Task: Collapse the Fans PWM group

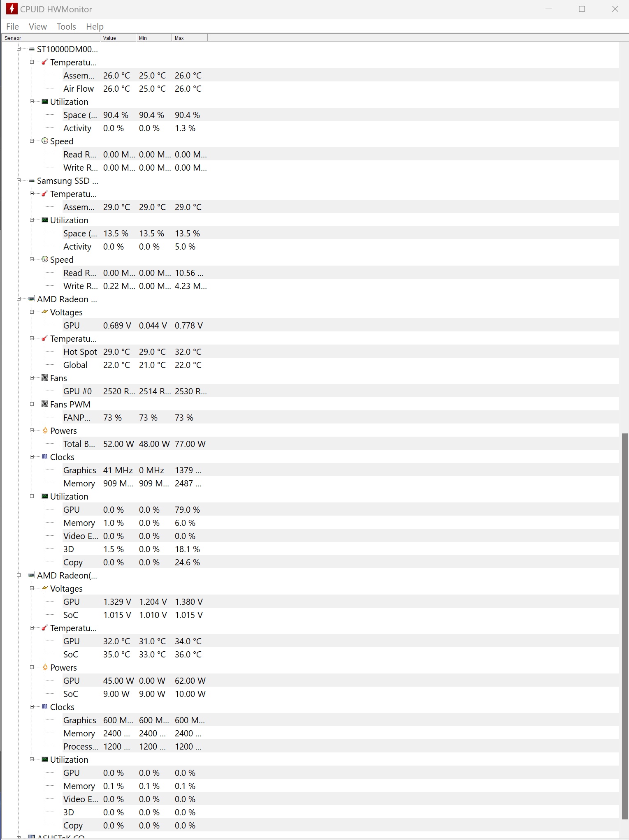Action: click(x=32, y=404)
